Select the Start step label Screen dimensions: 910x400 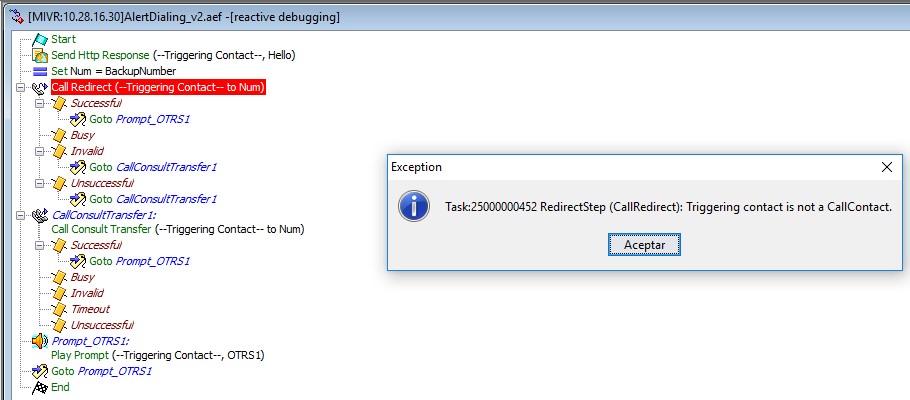tap(64, 39)
